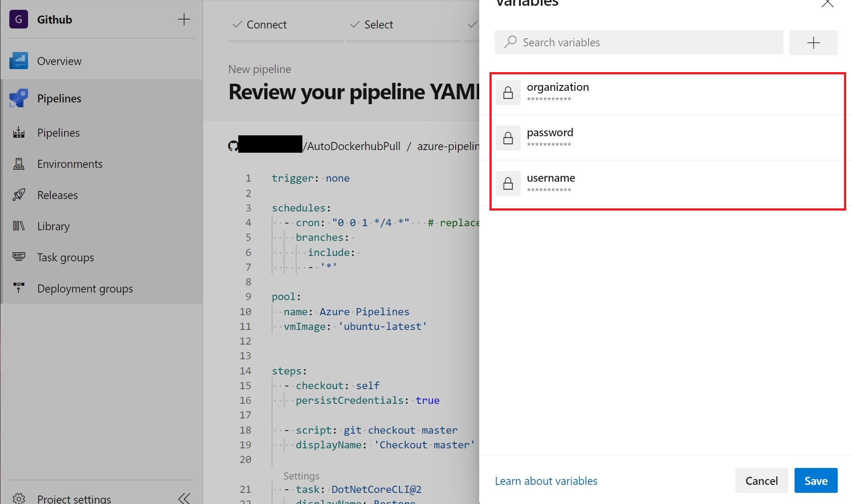Open the Pipelines sub-item icon
852x504 pixels.
click(x=19, y=132)
